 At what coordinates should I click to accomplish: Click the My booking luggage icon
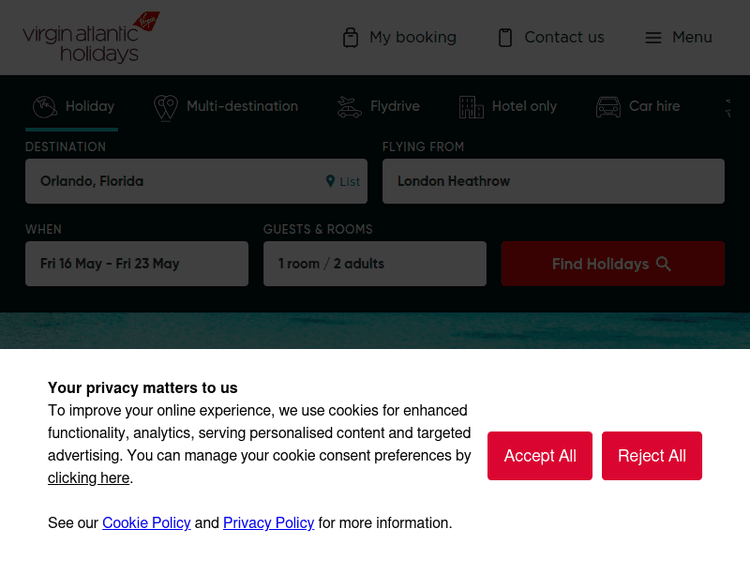tap(350, 37)
